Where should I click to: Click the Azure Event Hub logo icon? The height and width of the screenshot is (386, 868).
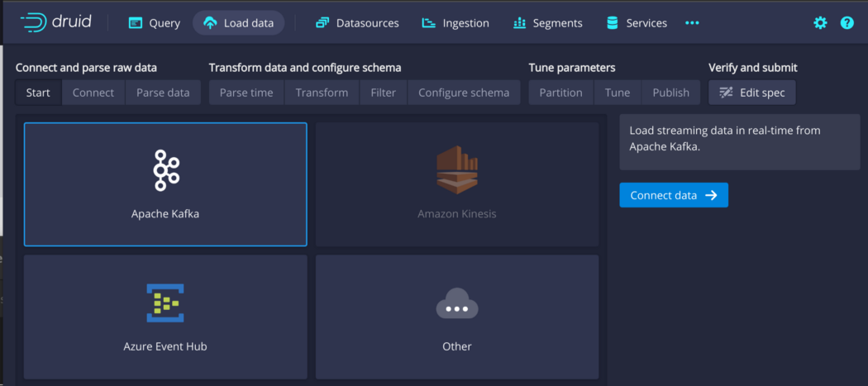click(165, 303)
